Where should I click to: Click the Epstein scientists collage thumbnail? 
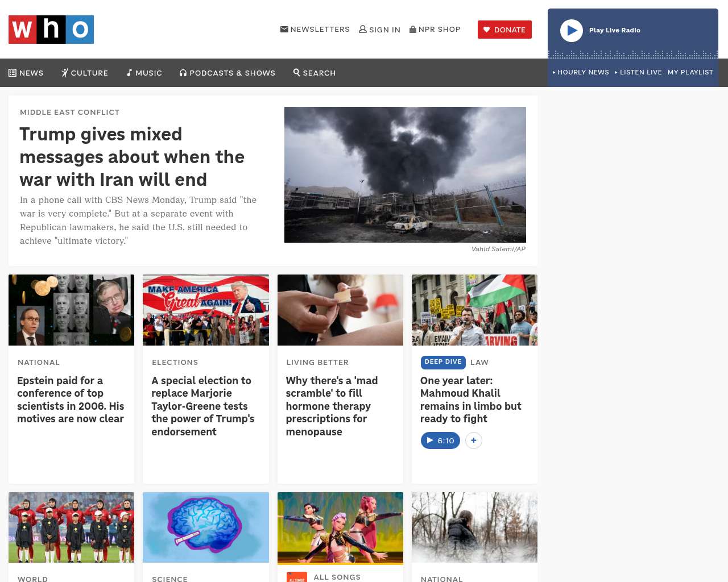click(x=72, y=310)
